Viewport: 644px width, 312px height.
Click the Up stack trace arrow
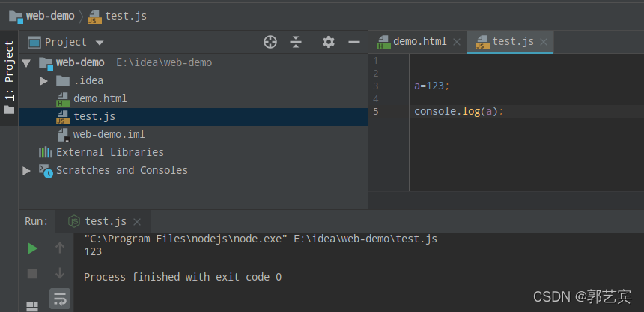point(60,247)
